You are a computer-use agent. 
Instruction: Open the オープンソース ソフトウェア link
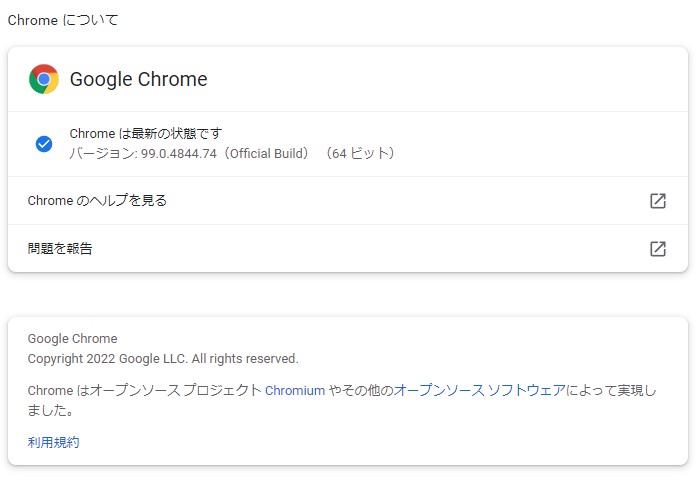(x=480, y=391)
